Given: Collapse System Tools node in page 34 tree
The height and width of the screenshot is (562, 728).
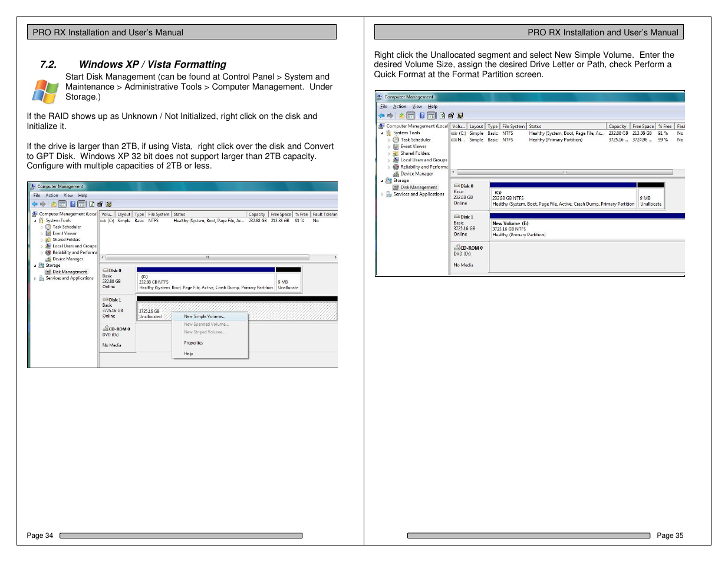Looking at the screenshot, I should click(35, 220).
